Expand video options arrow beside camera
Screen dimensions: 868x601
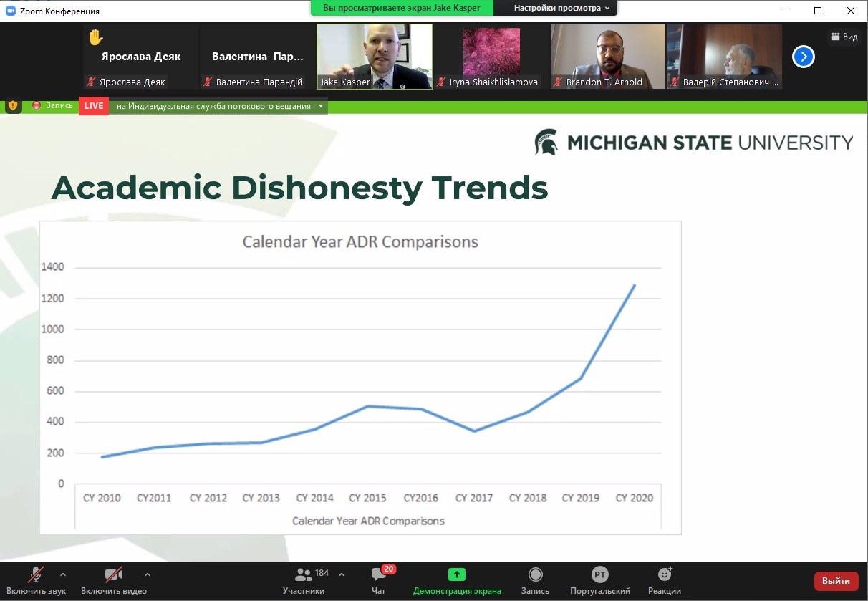[x=148, y=574]
